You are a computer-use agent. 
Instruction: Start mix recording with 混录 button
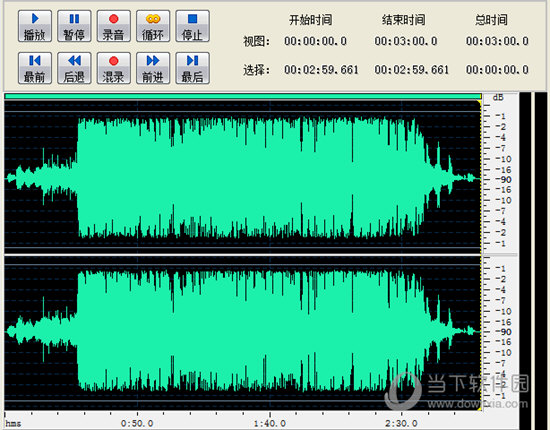(114, 68)
